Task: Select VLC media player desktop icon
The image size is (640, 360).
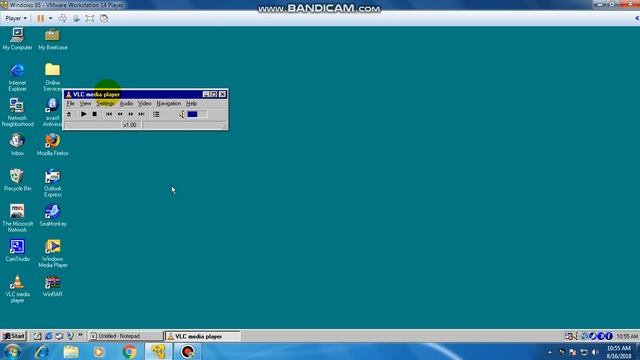Action: (x=17, y=289)
